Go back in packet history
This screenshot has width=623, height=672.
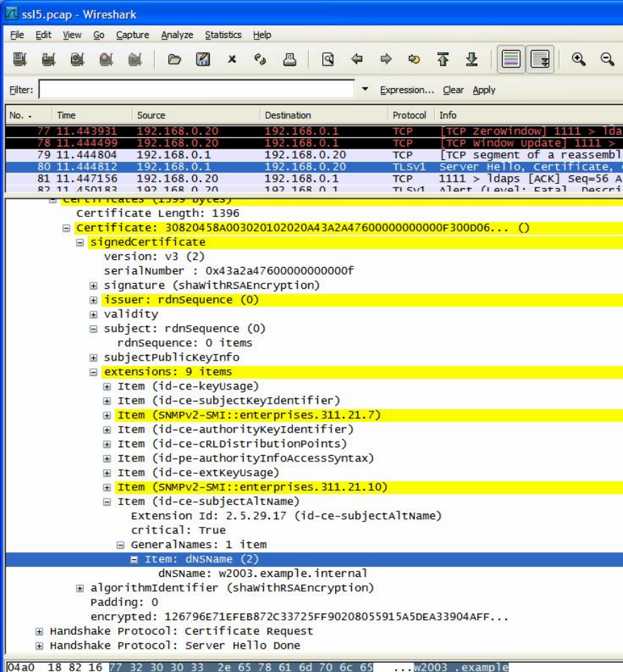(357, 61)
